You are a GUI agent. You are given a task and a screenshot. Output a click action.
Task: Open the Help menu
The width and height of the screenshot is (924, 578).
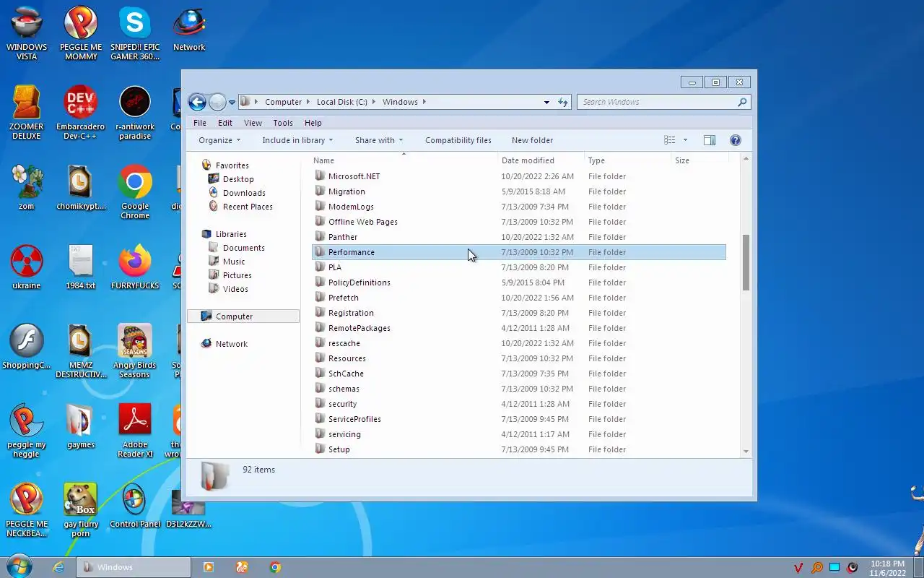[x=313, y=123]
